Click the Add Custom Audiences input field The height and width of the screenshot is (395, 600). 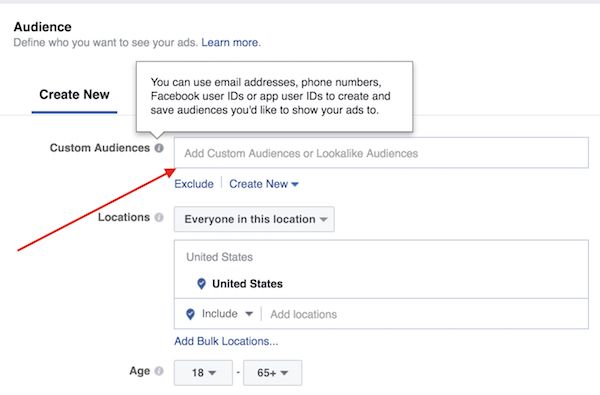[381, 153]
